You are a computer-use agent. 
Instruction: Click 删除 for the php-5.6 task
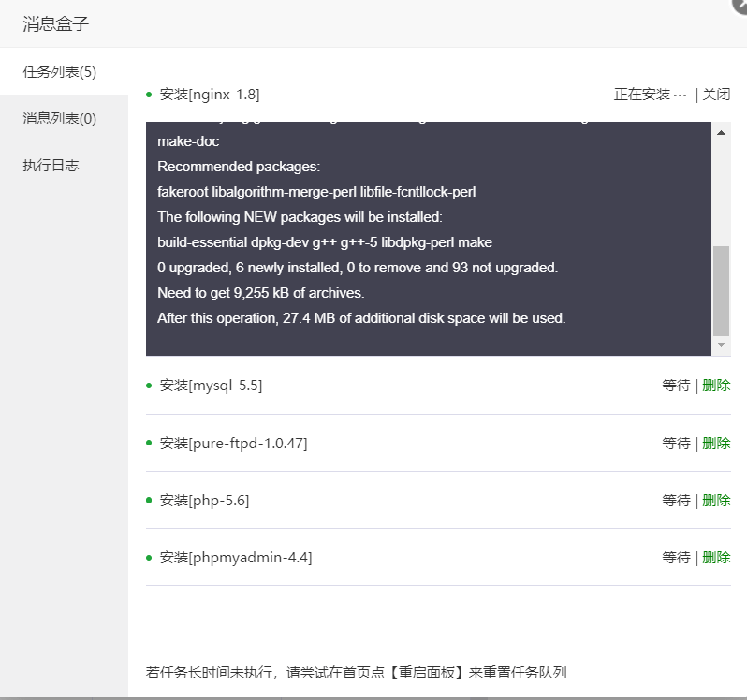point(716,501)
